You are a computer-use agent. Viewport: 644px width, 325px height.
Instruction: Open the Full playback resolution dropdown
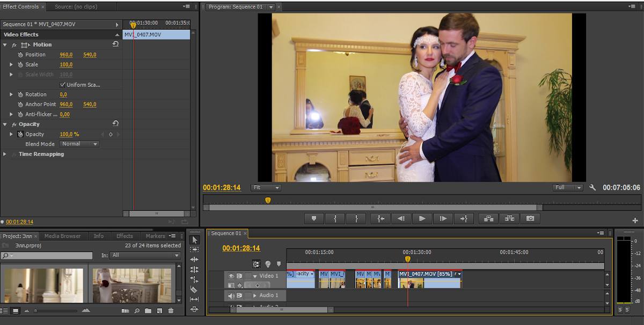point(568,188)
